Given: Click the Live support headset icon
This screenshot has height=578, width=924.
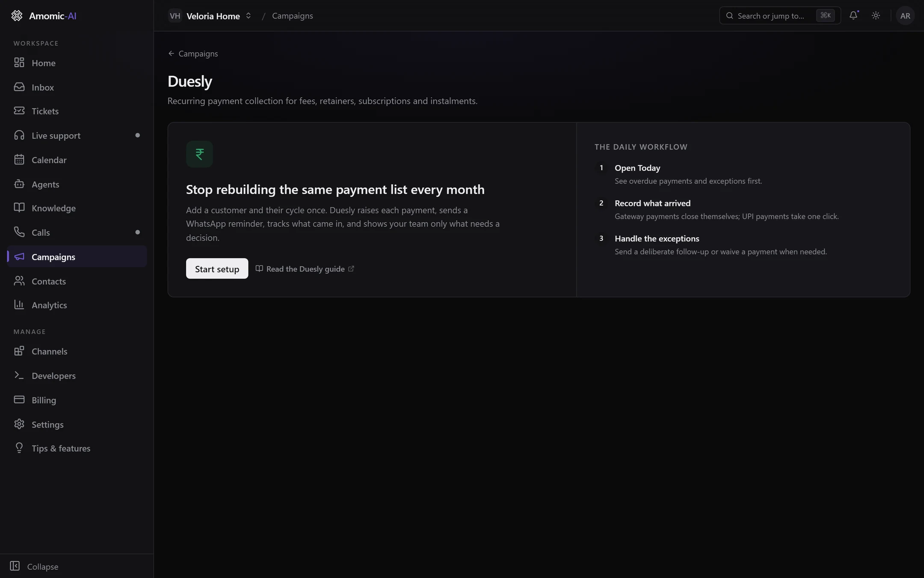Looking at the screenshot, I should [19, 135].
